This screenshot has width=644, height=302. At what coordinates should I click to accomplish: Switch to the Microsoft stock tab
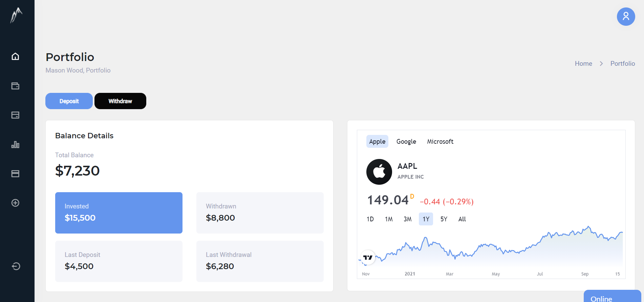coord(440,141)
